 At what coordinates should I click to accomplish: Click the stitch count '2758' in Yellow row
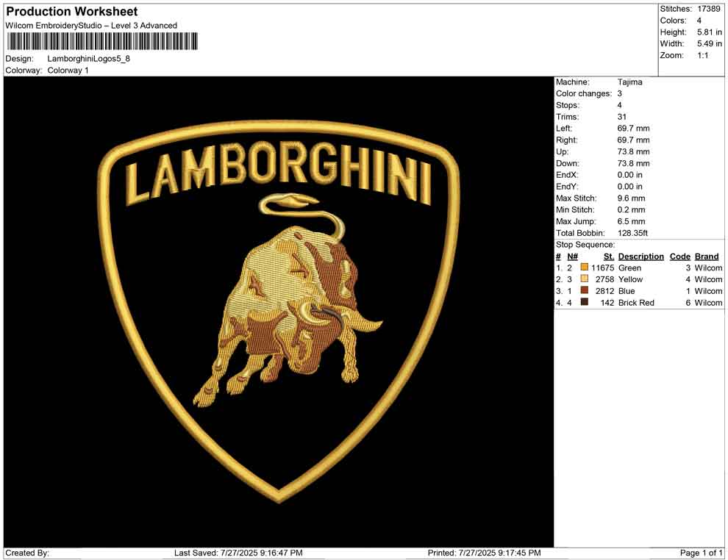click(605, 279)
